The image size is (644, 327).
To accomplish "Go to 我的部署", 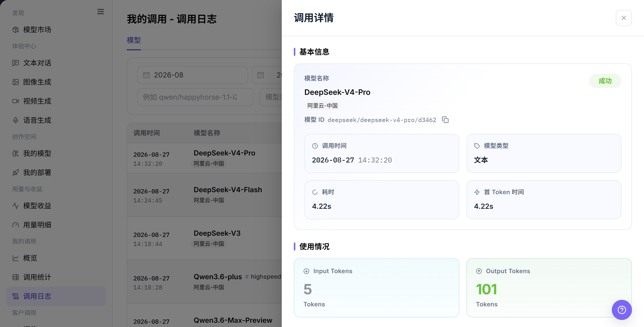I will coord(56,173).
